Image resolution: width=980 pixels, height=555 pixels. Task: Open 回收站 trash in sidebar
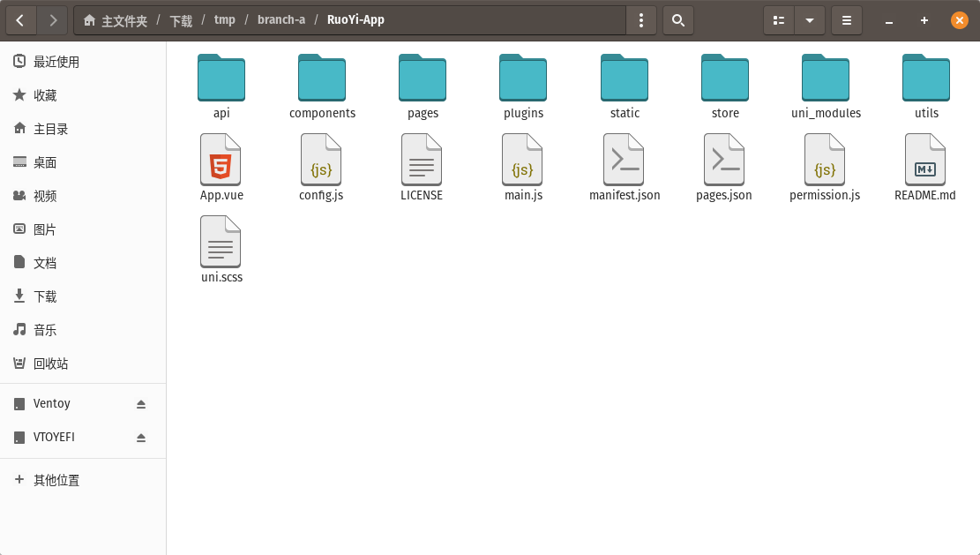50,364
